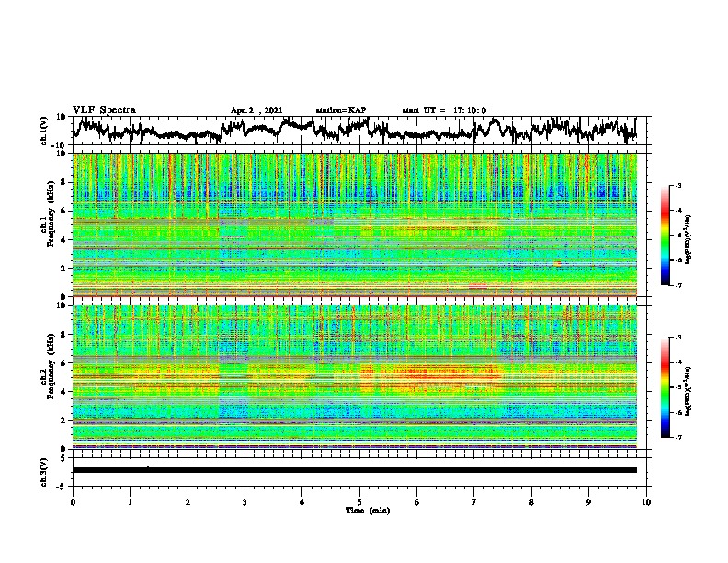Click time axis tick label "7"
The image size is (728, 563).
tap(474, 502)
